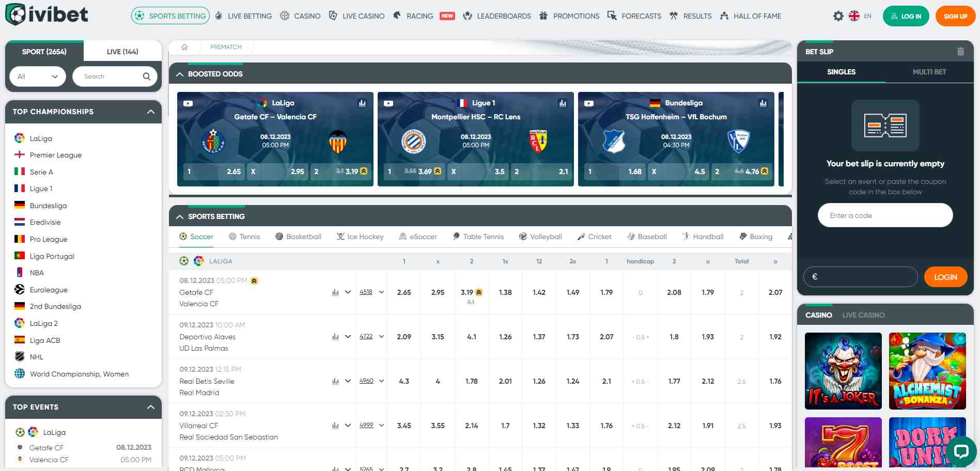The width and height of the screenshot is (980, 471).
Task: Click the euro stake amount field
Action: tap(860, 277)
